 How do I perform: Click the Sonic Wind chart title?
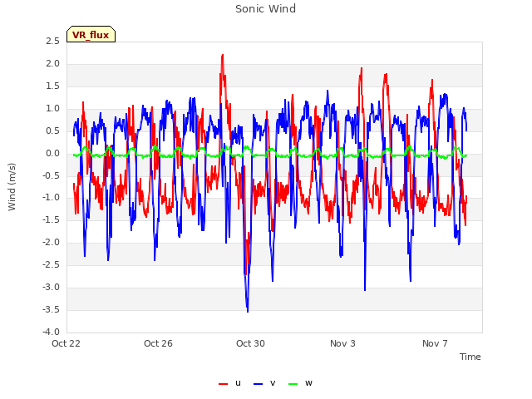265,9
